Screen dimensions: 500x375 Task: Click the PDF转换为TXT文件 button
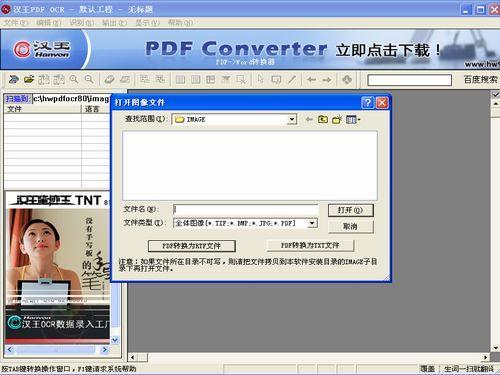(310, 246)
